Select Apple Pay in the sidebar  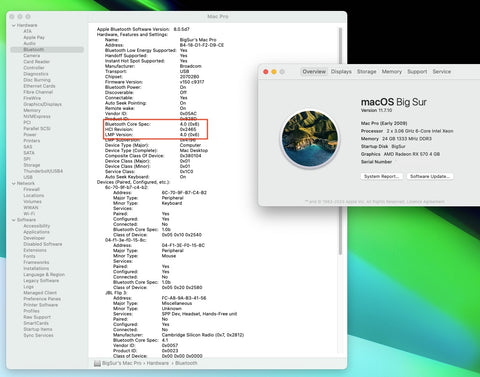pos(34,37)
